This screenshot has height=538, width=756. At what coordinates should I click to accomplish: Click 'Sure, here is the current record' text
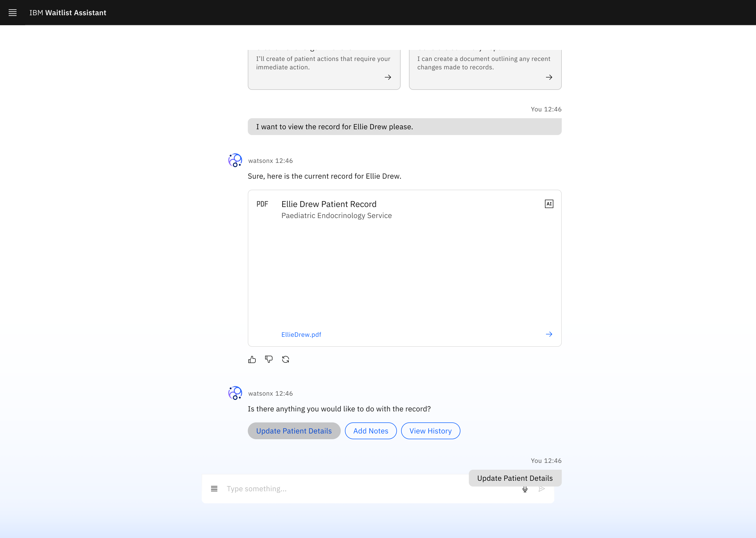(324, 176)
